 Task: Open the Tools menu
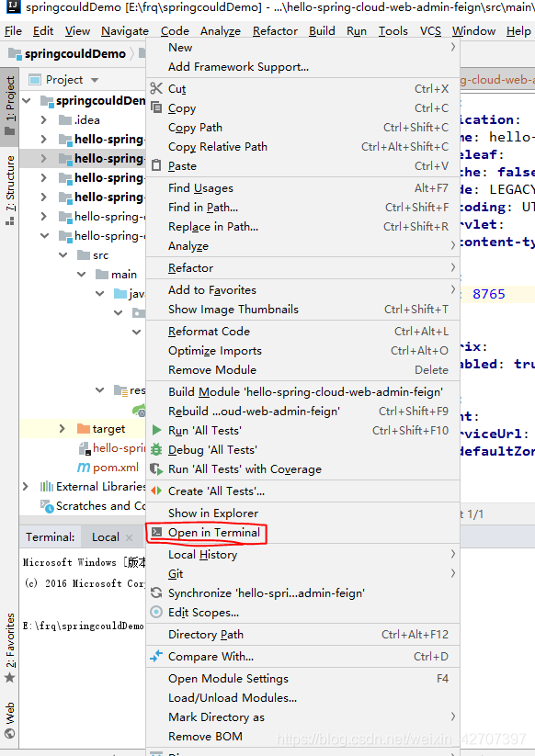tap(393, 31)
